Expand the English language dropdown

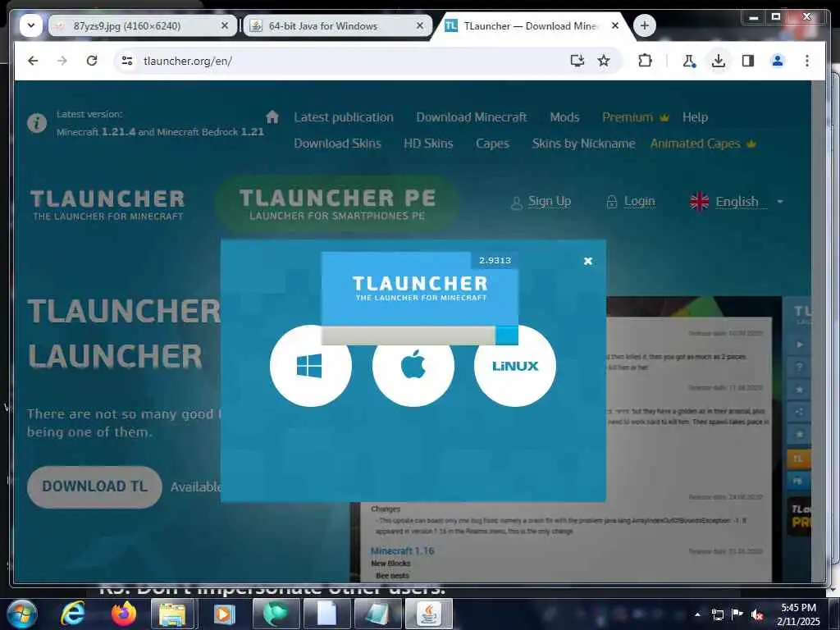tap(737, 202)
